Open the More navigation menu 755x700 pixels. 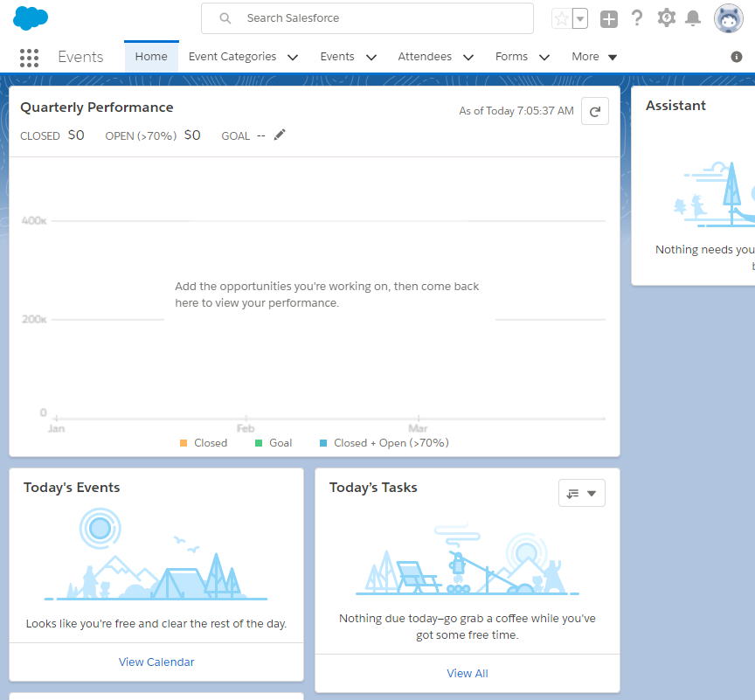coord(594,56)
